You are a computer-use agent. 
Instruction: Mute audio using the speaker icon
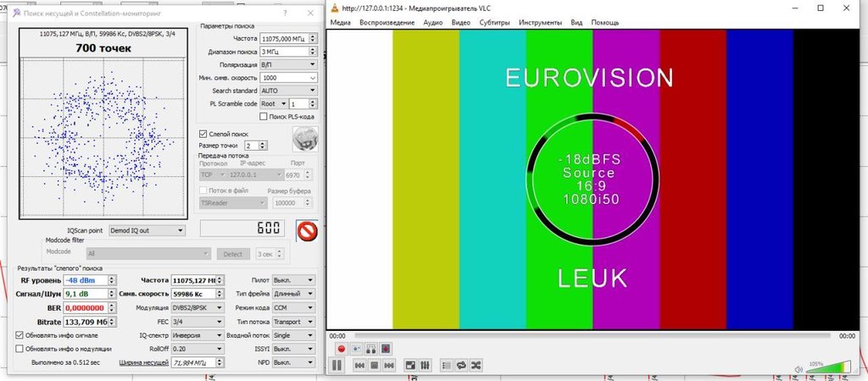coord(797,368)
